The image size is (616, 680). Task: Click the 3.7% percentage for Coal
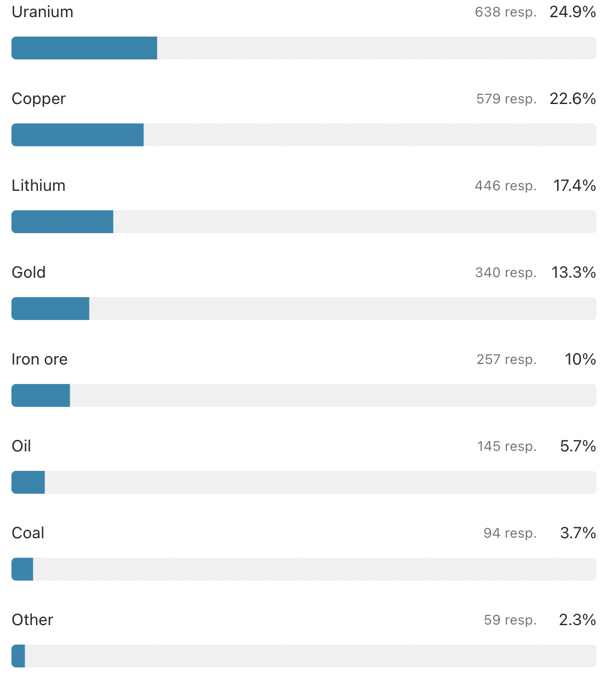(578, 533)
